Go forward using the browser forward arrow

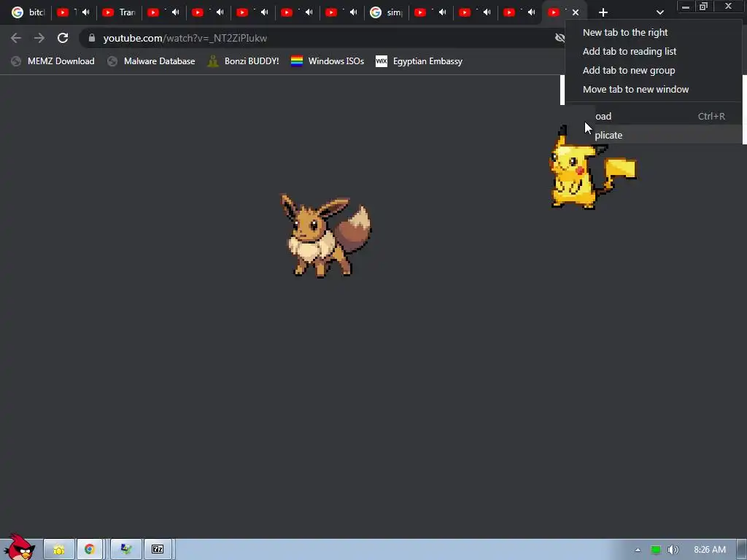click(39, 38)
